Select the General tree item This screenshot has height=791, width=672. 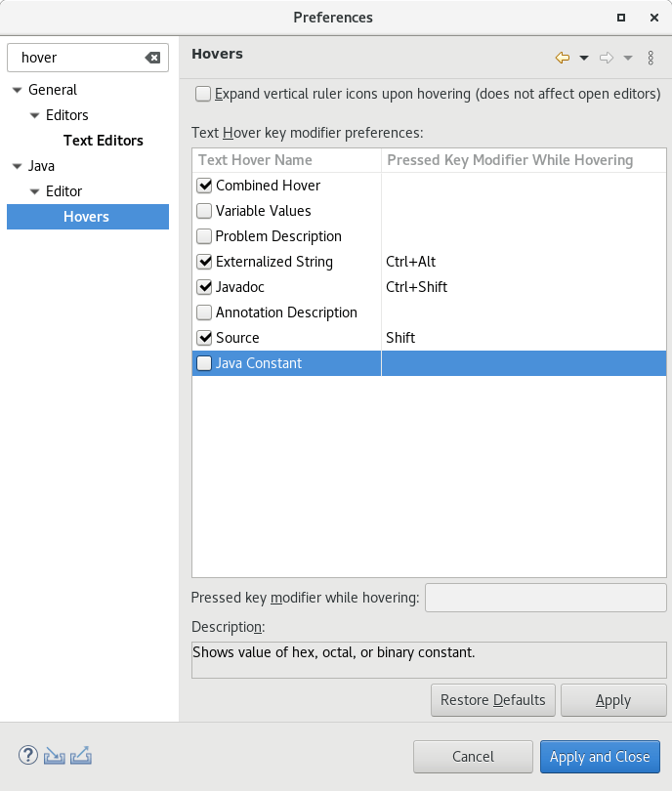tap(53, 90)
